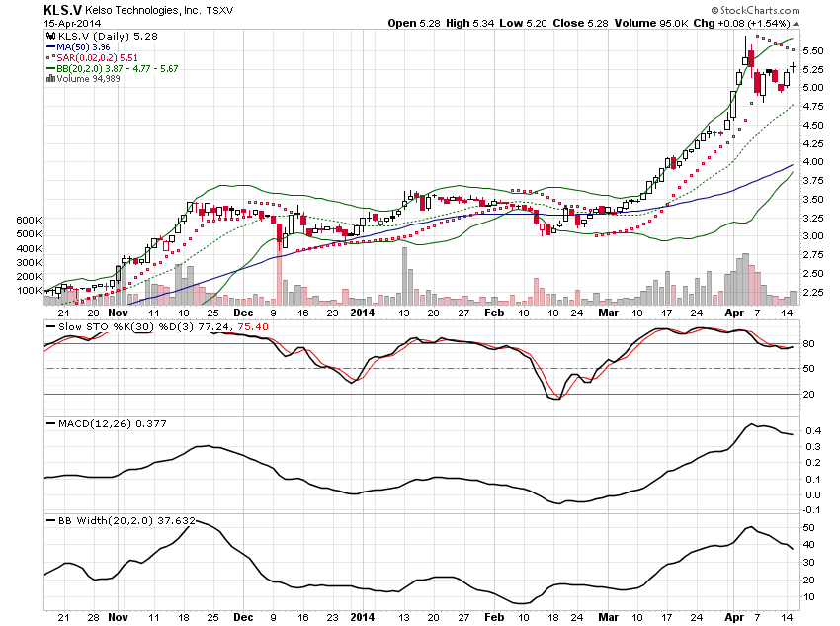
Task: Click the Feb label on the bottom date axis
Action: tap(494, 617)
